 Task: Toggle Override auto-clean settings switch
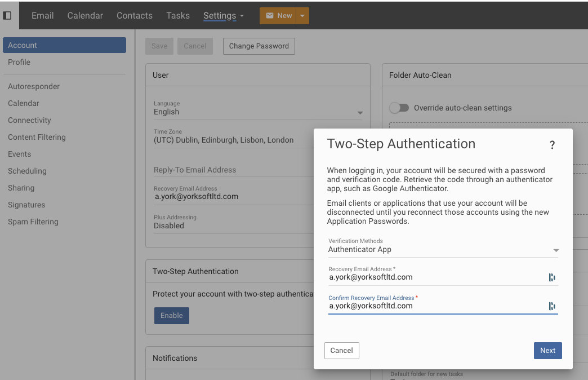399,108
